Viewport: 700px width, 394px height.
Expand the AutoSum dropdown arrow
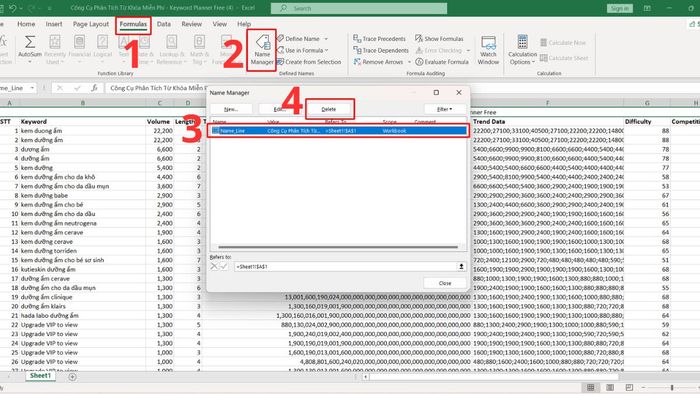point(30,62)
